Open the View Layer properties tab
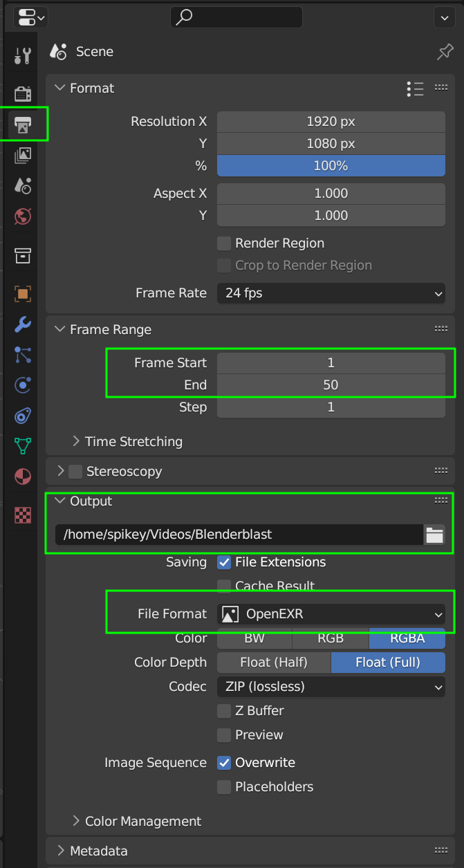This screenshot has width=464, height=868. 23,156
